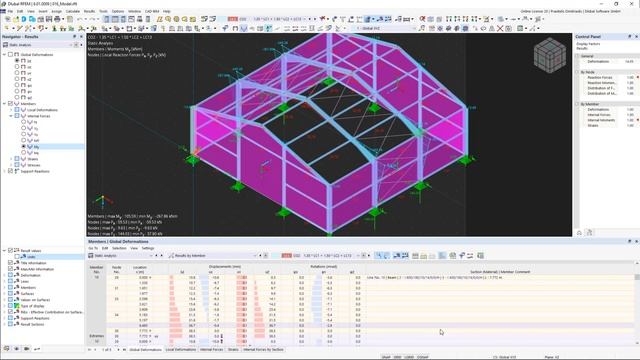Click the table's vertical scrollbar up arrow
The width and height of the screenshot is (640, 360).
tap(637, 264)
